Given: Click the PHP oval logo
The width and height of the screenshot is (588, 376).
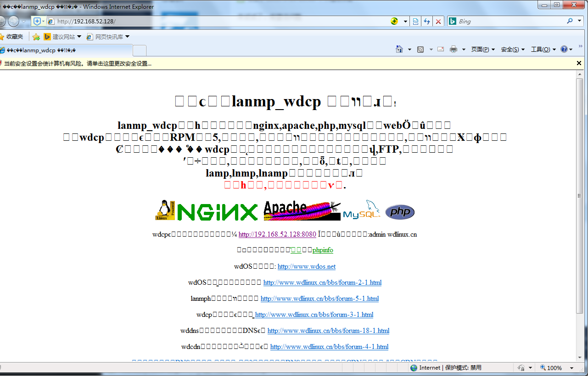Looking at the screenshot, I should click(400, 212).
